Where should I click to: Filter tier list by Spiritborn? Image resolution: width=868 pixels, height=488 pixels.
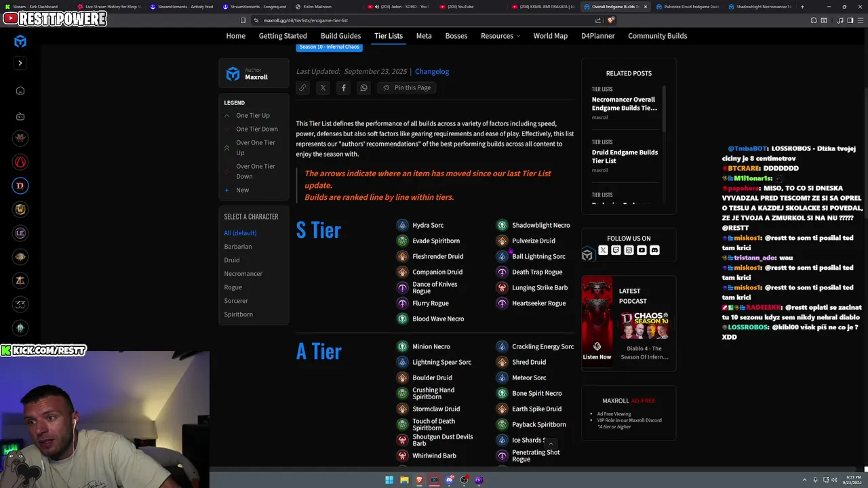point(239,314)
